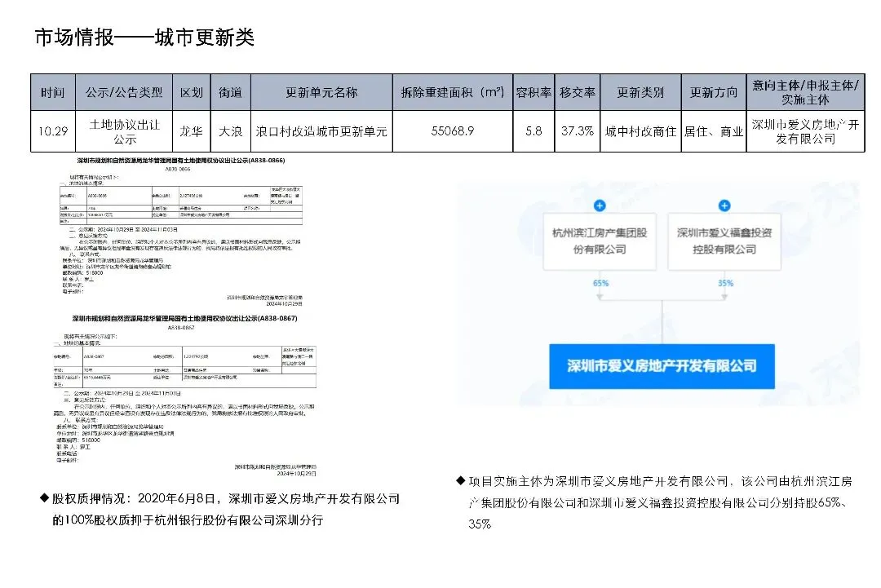Click the 更新方向 column header
Screen dimensions: 881x588
pos(714,92)
